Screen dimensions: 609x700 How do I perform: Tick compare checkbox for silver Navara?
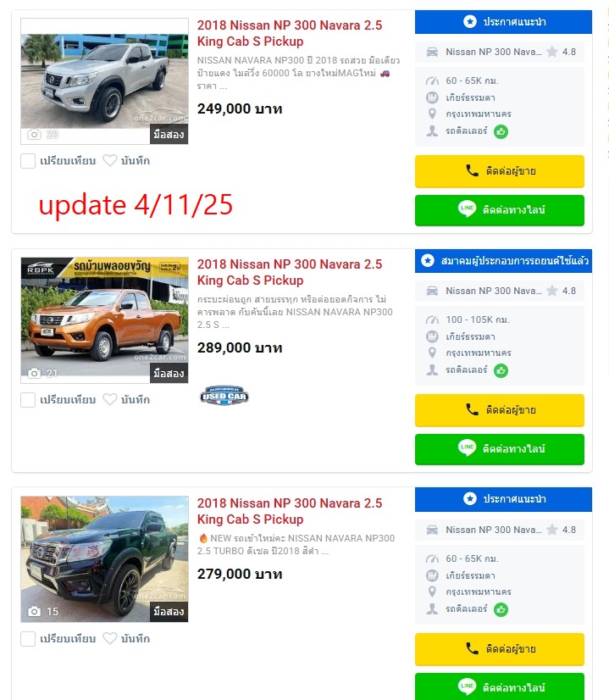click(28, 161)
